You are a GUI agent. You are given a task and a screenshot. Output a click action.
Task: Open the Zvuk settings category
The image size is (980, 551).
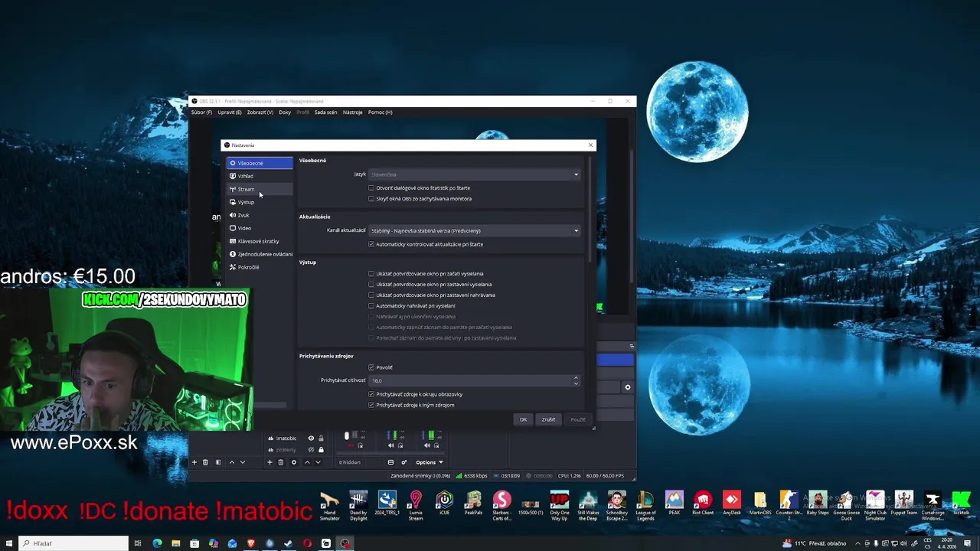coord(260,215)
